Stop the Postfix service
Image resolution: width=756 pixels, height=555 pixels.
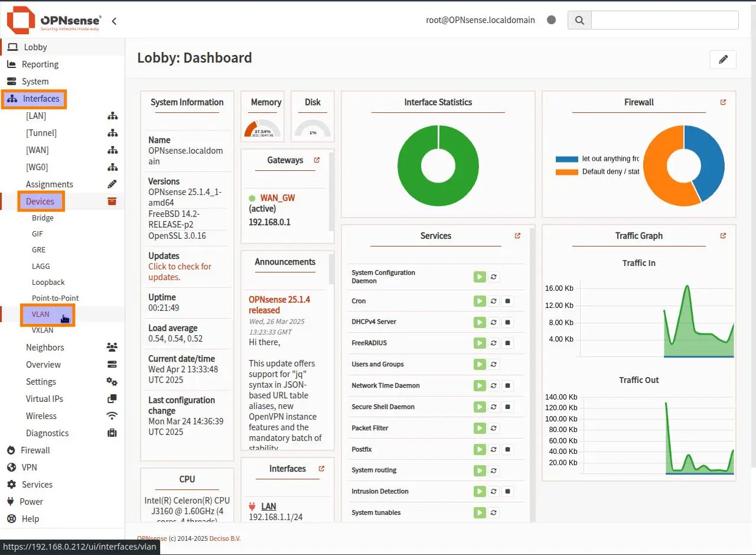507,450
